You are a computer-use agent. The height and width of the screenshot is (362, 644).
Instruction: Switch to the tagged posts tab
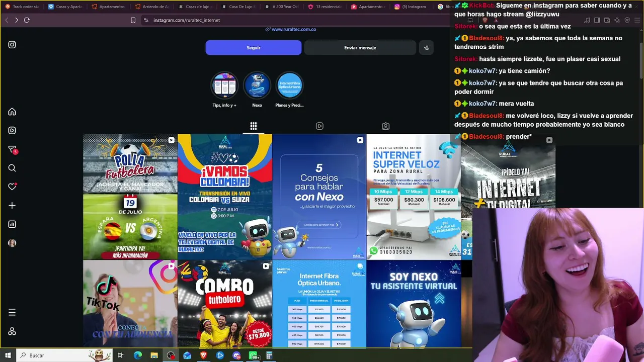pyautogui.click(x=385, y=126)
